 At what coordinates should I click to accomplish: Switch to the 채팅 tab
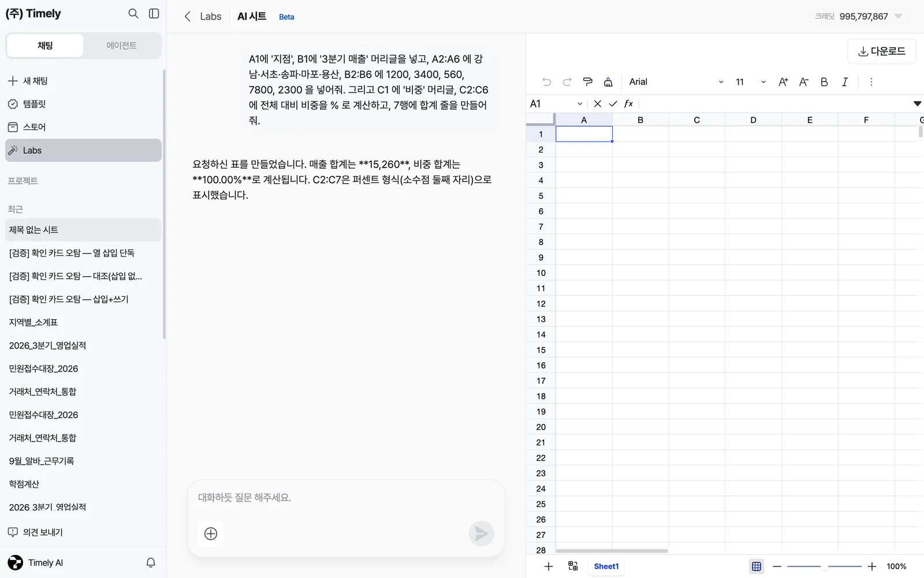[45, 46]
